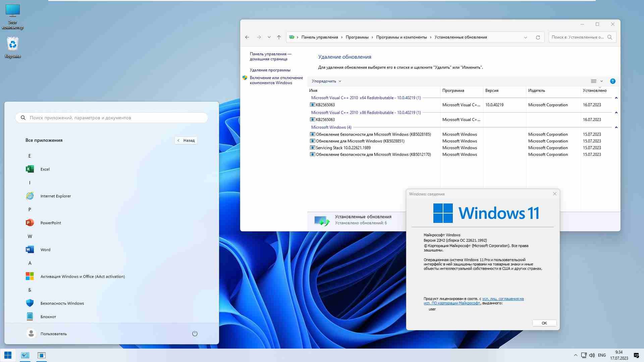644x362 pixels.
Task: Open network status tray icon
Action: tap(584, 355)
